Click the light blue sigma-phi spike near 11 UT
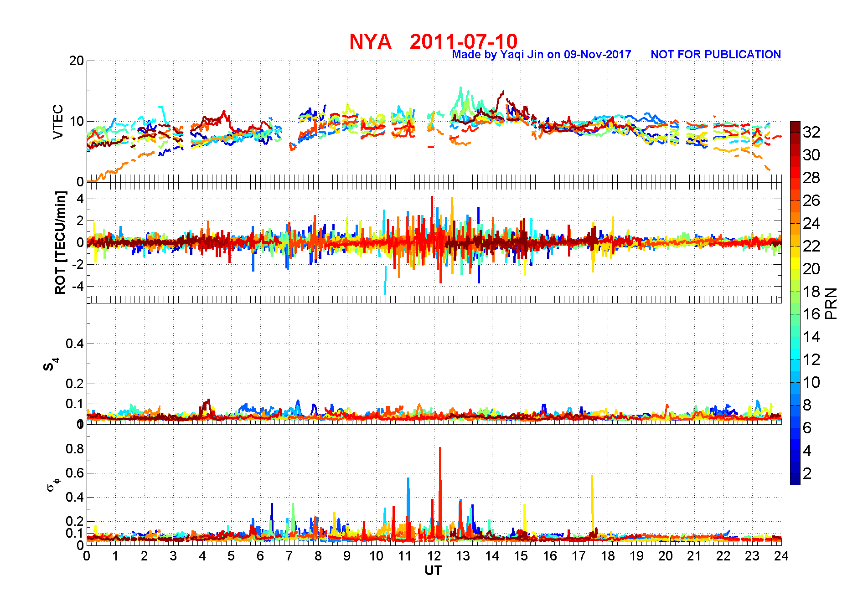The width and height of the screenshot is (868, 606). pos(408,501)
